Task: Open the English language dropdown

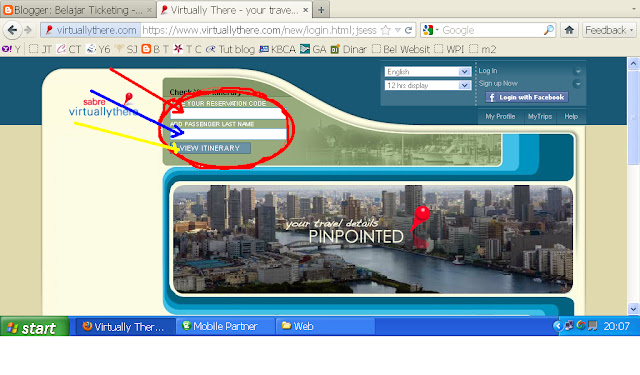Action: click(427, 72)
